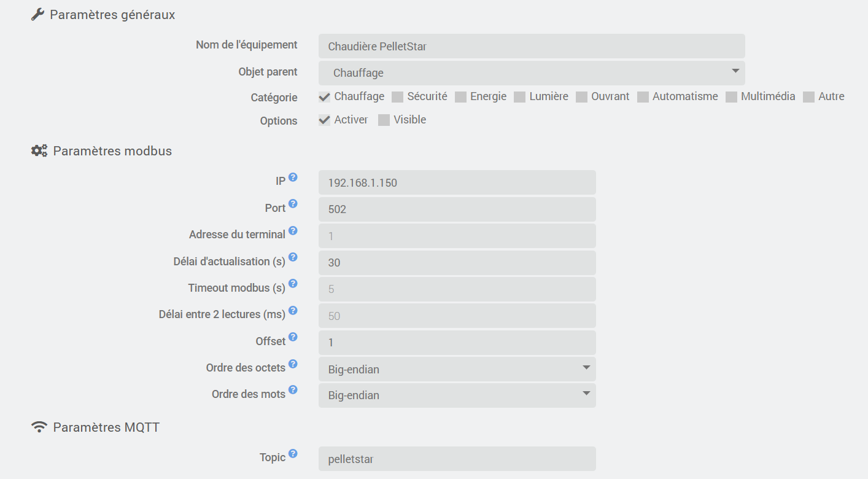Click the Topic field containing pelletstar

457,459
